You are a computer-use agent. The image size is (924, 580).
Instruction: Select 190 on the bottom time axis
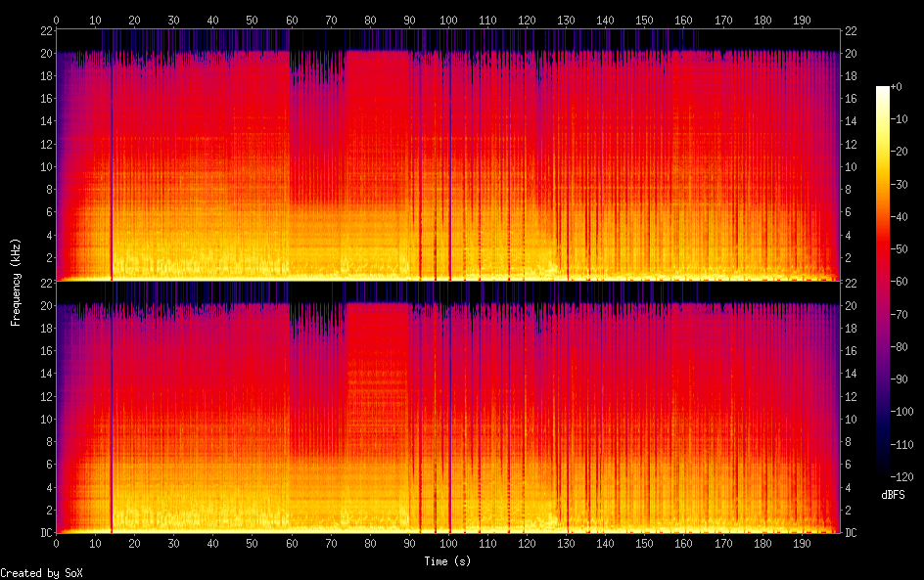802,542
